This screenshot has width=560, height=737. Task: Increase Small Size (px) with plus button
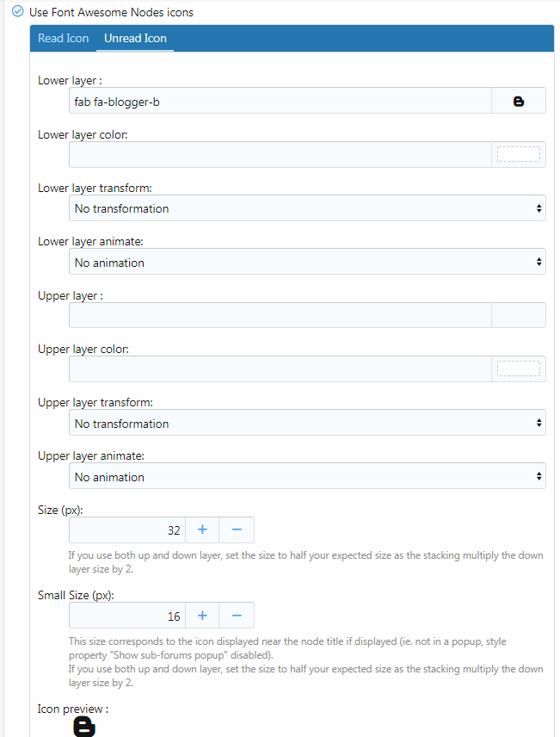click(202, 616)
